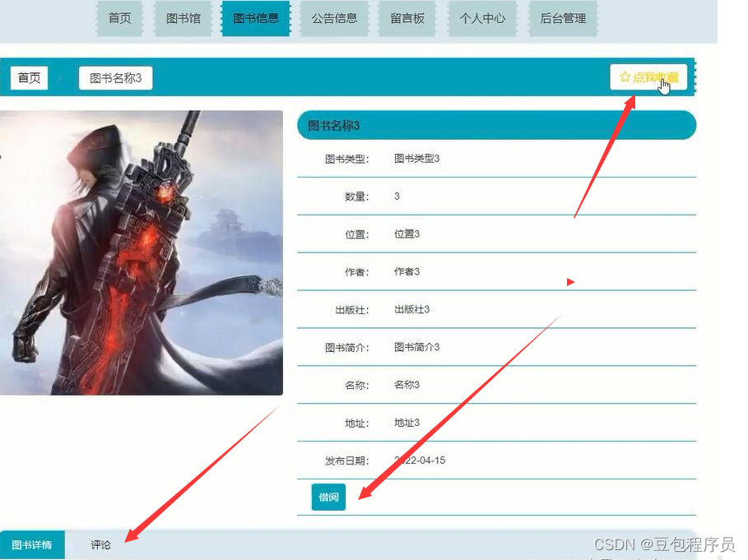Switch to the 评论 comments tab
The image size is (748, 560).
[x=100, y=544]
